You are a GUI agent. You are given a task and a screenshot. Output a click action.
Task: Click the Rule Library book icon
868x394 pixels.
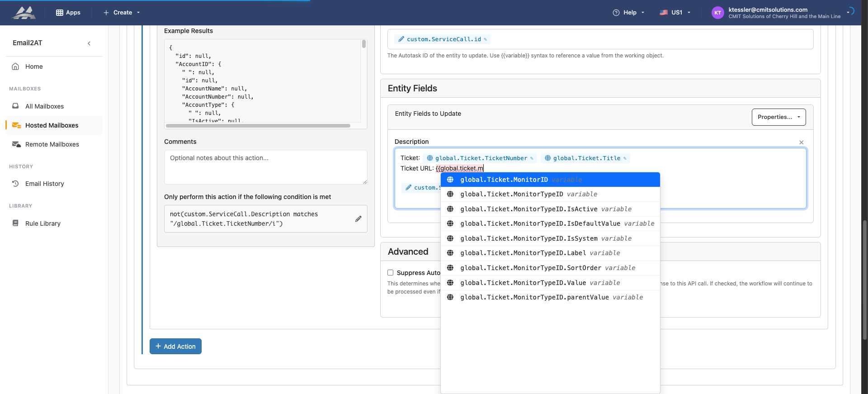tap(15, 223)
